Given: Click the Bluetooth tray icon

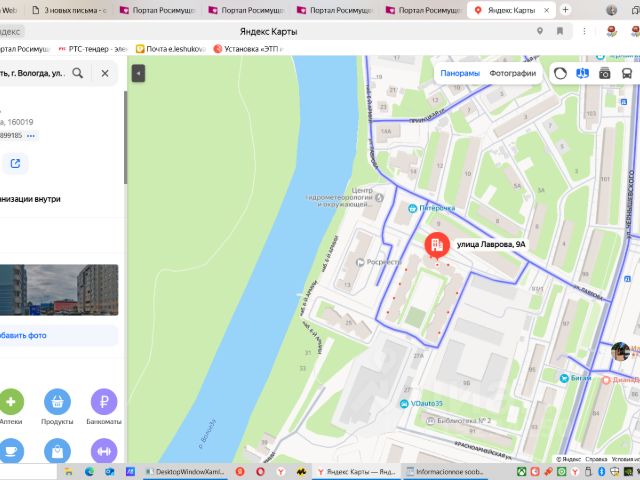Looking at the screenshot, I should (601, 472).
